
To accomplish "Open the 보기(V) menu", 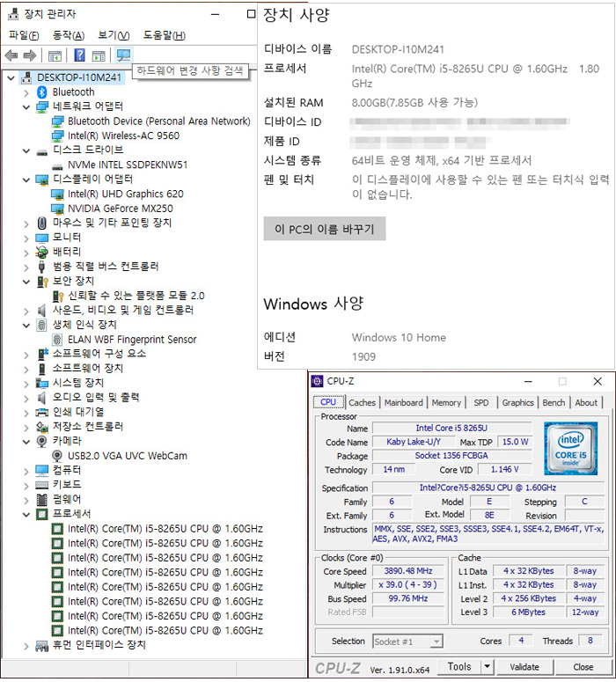I will [x=114, y=35].
